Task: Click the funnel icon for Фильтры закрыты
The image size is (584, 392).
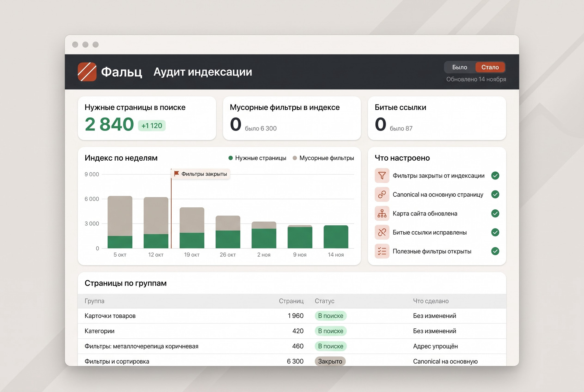Action: point(382,176)
